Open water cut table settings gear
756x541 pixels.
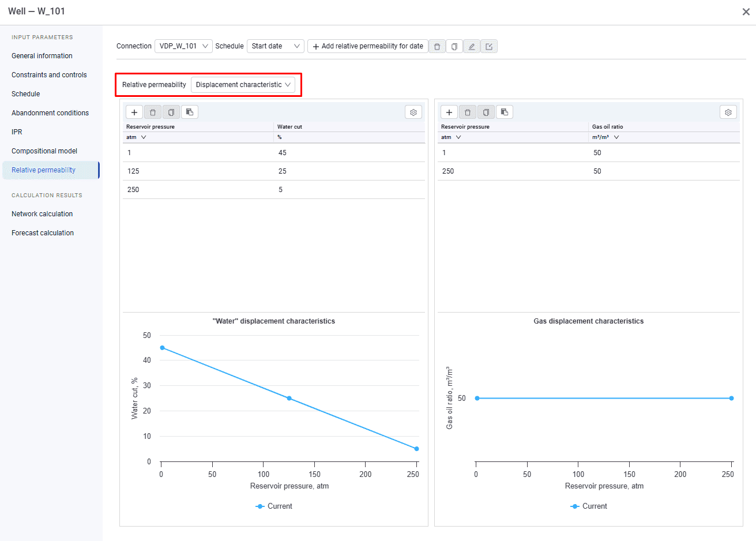point(413,112)
